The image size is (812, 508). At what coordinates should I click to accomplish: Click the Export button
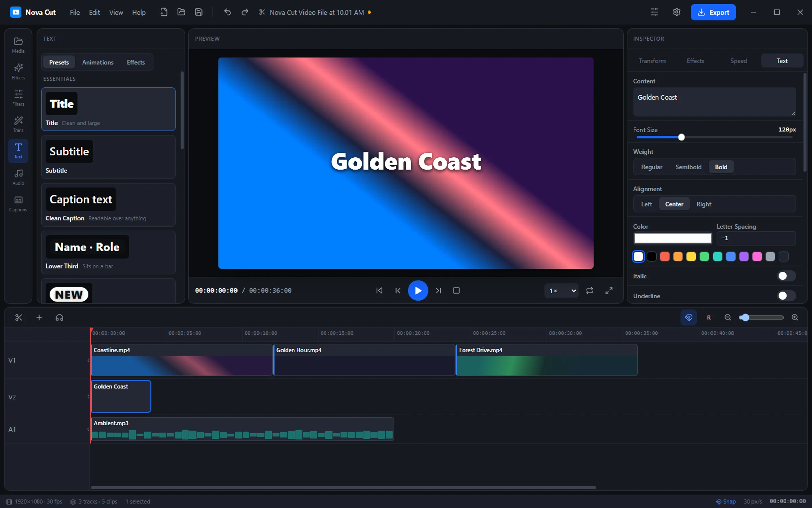713,12
